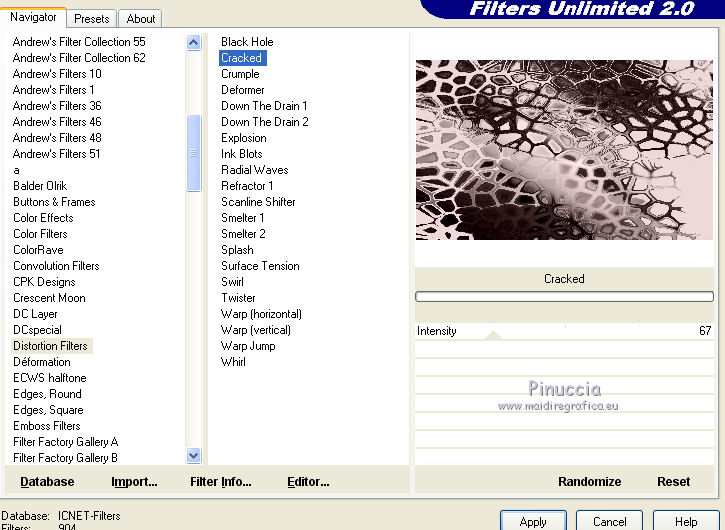The image size is (725, 530).
Task: Select DC Layer category
Action: click(x=35, y=314)
